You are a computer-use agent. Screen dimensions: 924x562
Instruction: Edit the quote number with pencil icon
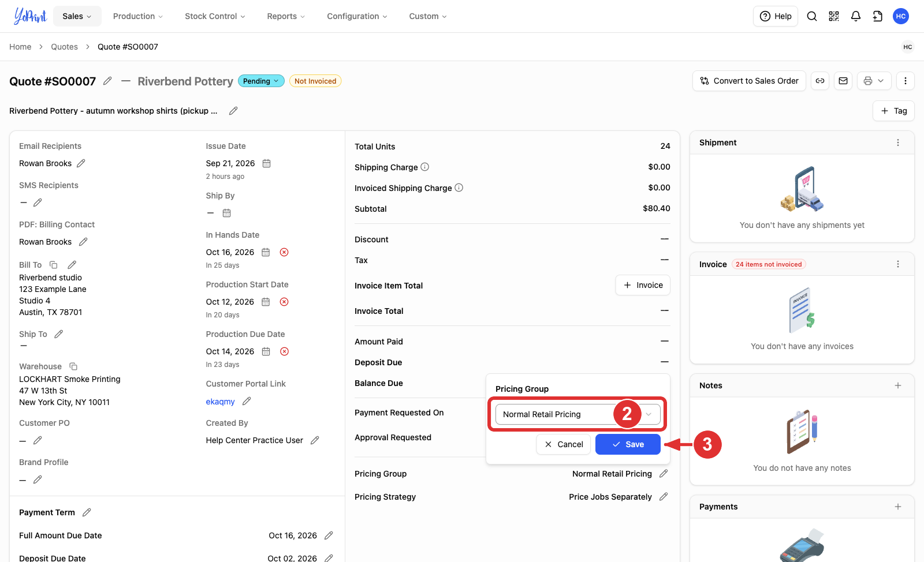107,81
